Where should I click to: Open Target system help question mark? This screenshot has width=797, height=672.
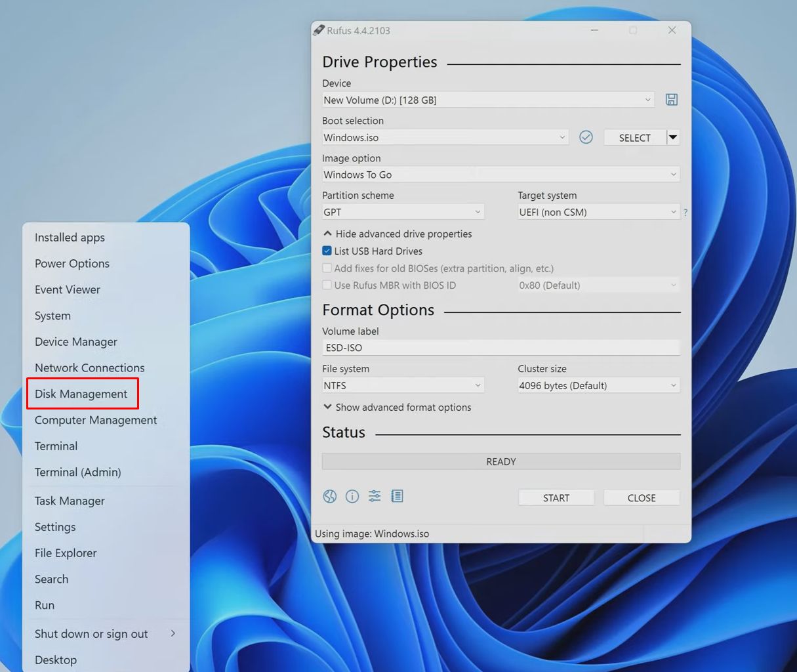coord(685,211)
